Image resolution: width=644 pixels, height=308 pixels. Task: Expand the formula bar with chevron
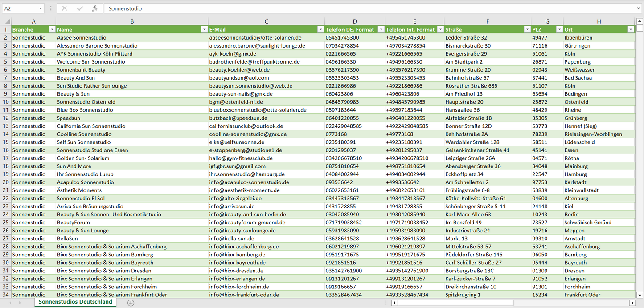point(638,8)
